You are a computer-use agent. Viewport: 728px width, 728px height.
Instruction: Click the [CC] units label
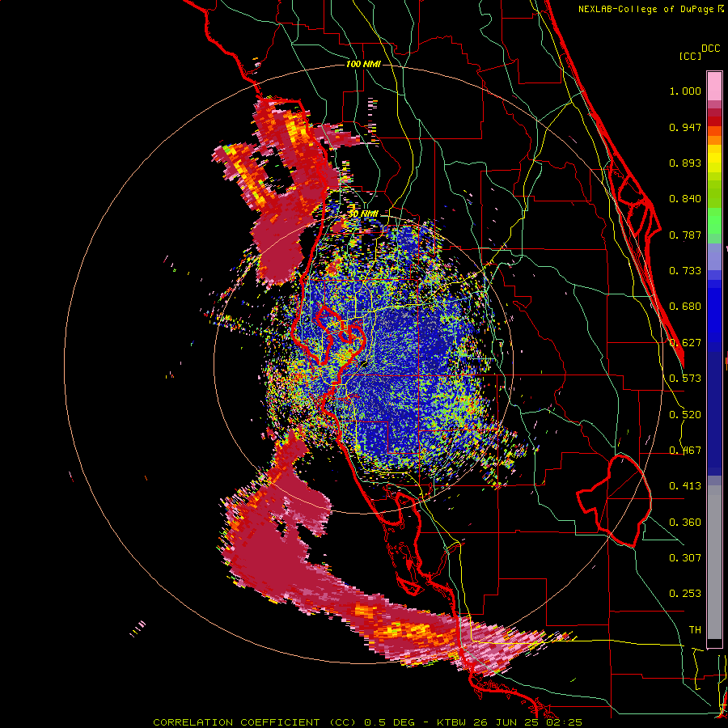[x=689, y=56]
